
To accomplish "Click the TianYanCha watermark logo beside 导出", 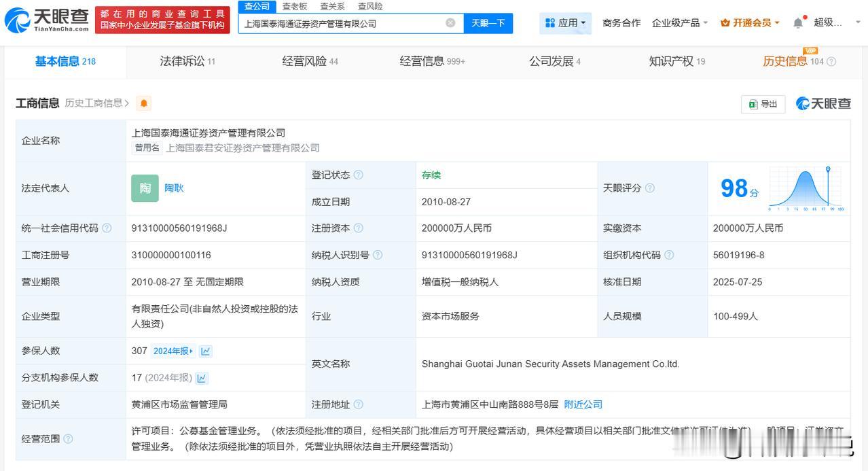I will click(823, 103).
